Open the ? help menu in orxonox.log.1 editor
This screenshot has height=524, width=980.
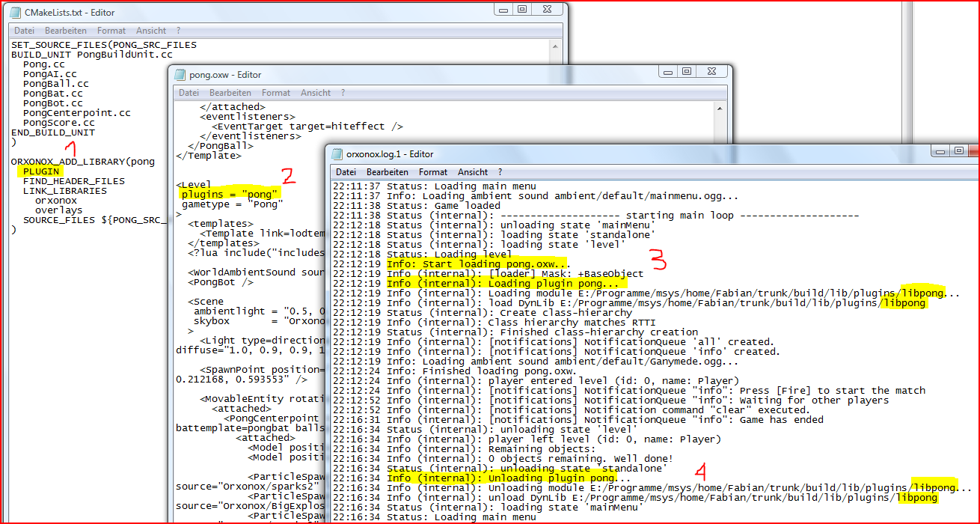click(x=500, y=172)
